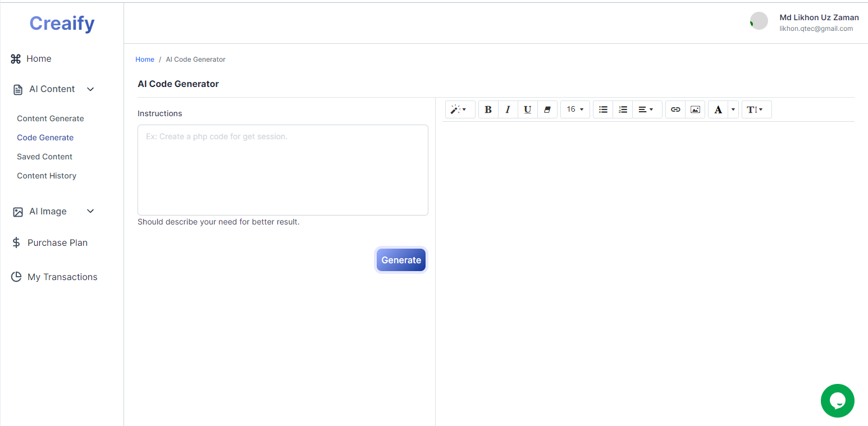Focus the Instructions text area
Viewport: 868px width, 426px height.
pos(283,170)
